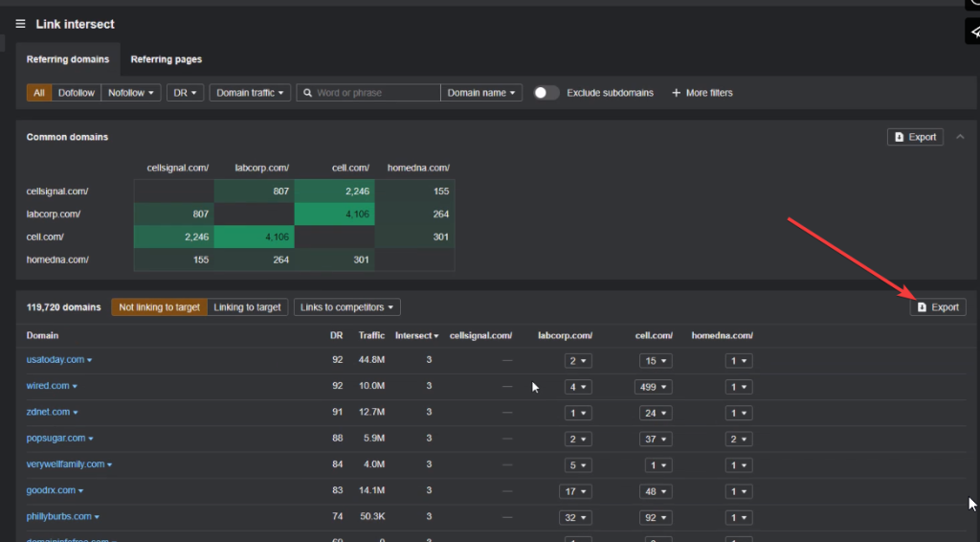Sort by the DR column header
Image resolution: width=980 pixels, height=542 pixels.
(336, 336)
